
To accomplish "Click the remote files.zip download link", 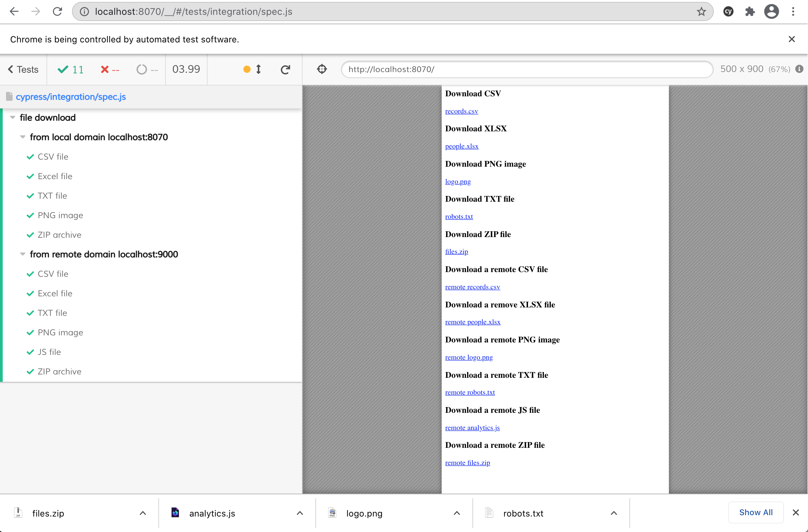I will [468, 463].
